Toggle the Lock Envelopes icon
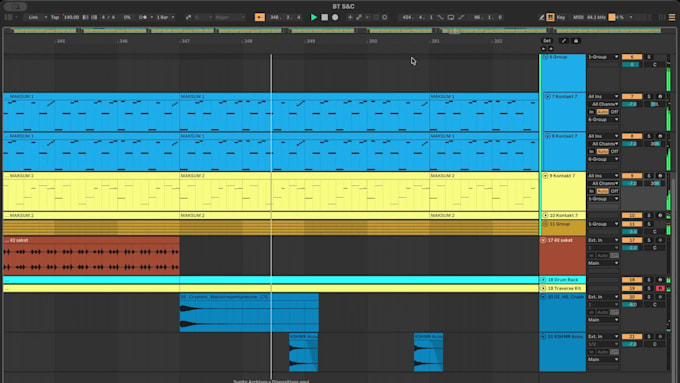Image resolution: width=680 pixels, height=383 pixels. 576,41
